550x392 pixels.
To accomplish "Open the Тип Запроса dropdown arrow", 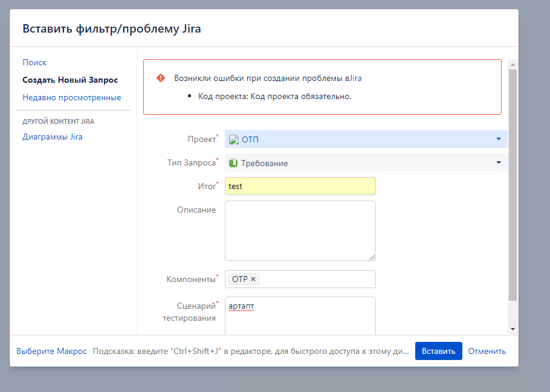I will point(499,162).
